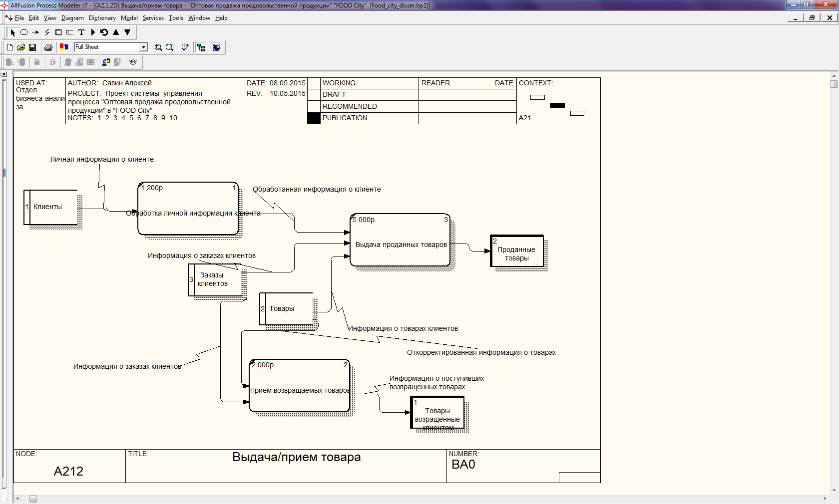Go to child diagram with down triangle

127,32
